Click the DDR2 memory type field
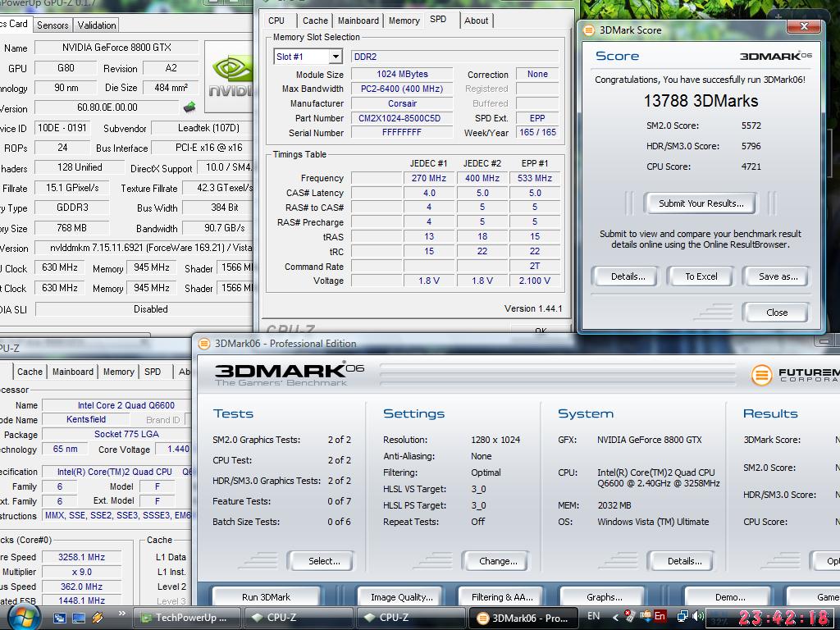 (x=454, y=57)
